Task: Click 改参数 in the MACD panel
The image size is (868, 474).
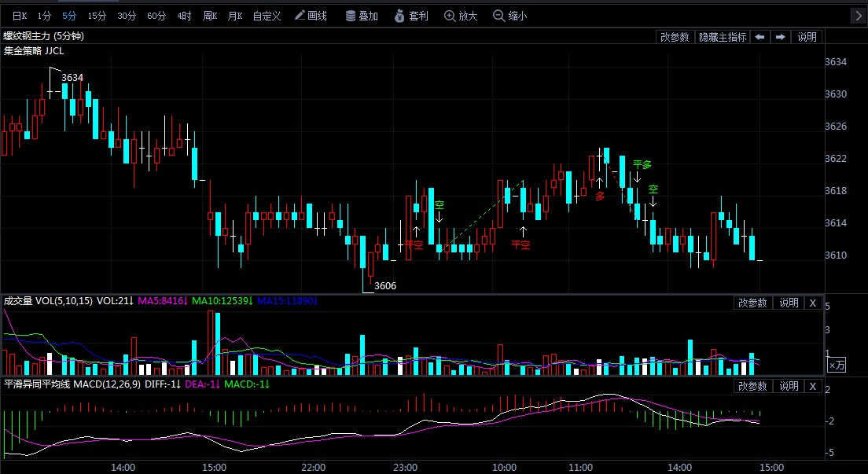Action: click(x=752, y=386)
